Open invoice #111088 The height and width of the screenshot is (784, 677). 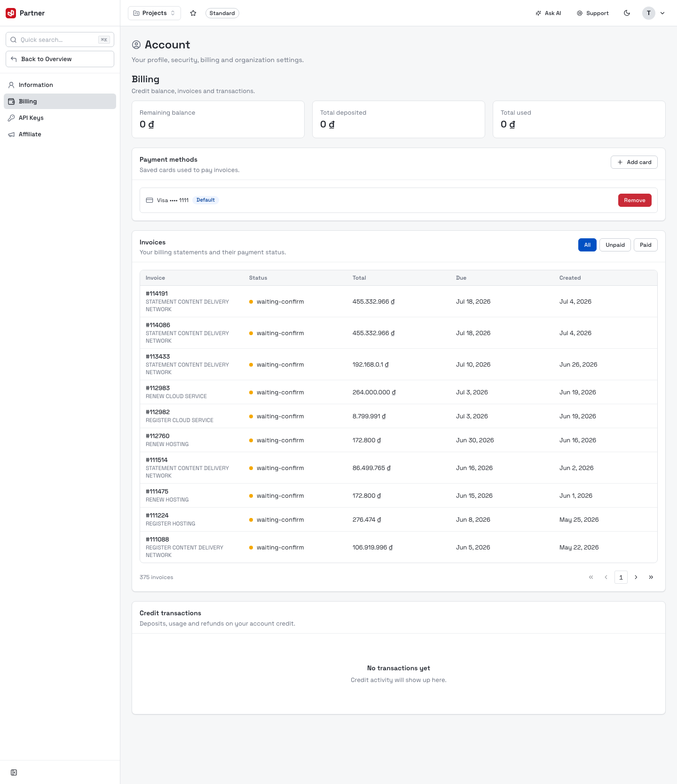pyautogui.click(x=399, y=547)
